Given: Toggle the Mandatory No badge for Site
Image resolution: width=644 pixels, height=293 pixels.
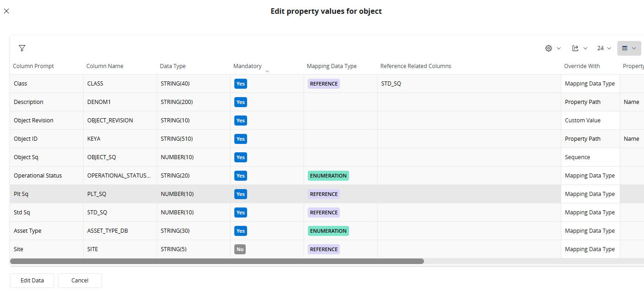Looking at the screenshot, I should point(240,249).
